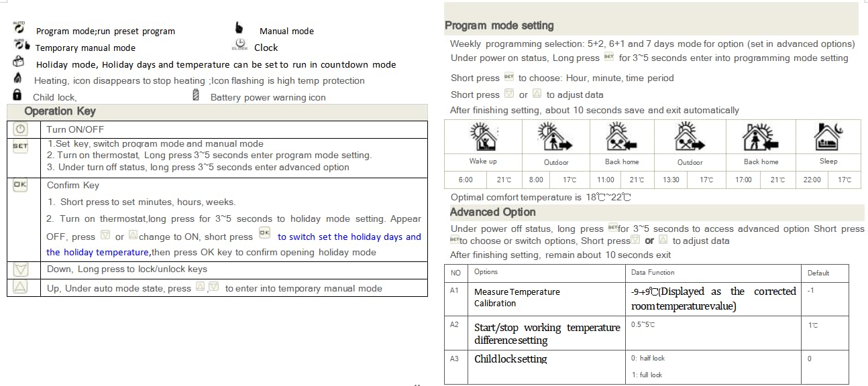The width and height of the screenshot is (868, 386).
Task: Click 'Measure Temperature Calibration' option
Action: pyautogui.click(x=517, y=298)
